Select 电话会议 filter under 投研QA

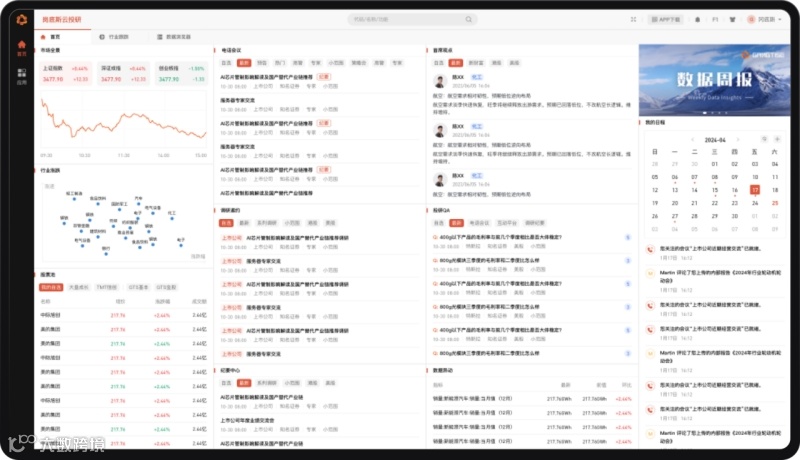[479, 223]
